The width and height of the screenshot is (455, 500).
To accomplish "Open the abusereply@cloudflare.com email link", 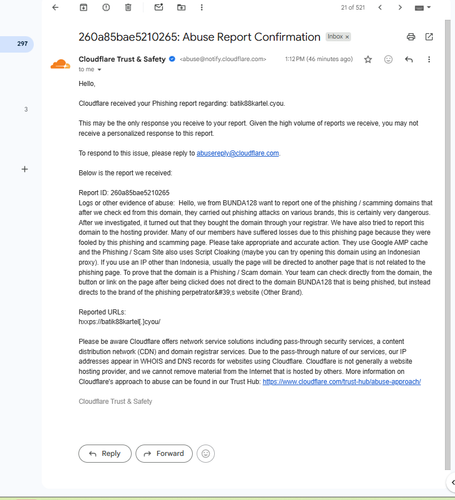I will pos(238,153).
